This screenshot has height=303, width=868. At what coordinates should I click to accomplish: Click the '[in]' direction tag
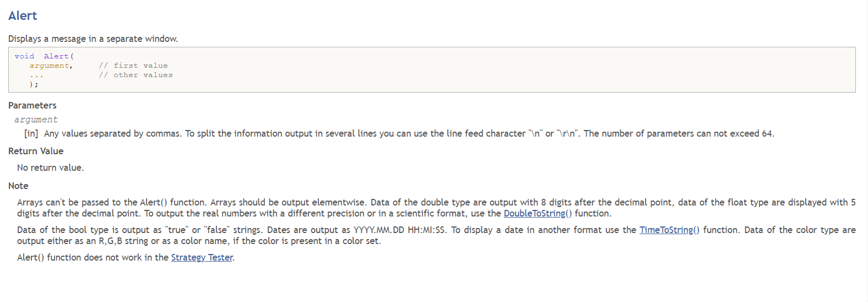(x=31, y=134)
